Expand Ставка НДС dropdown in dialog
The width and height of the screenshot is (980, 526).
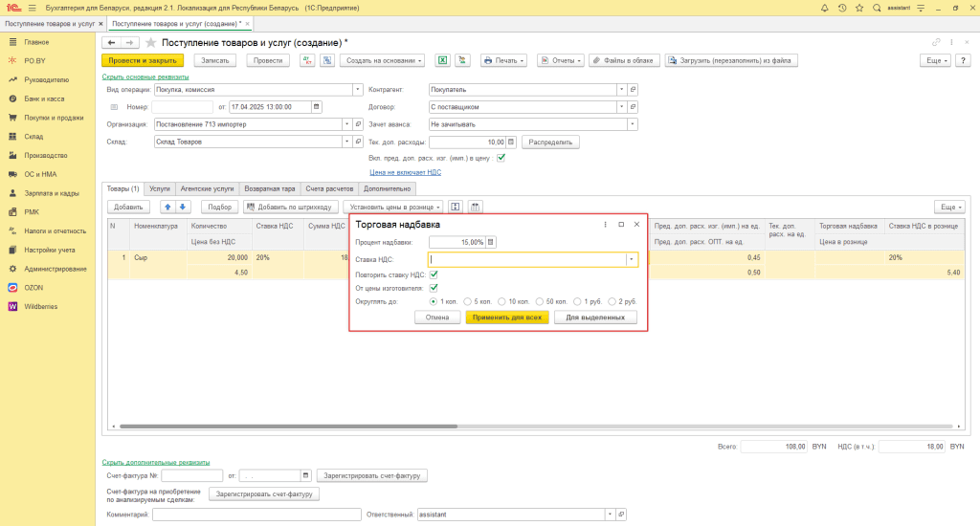pos(632,259)
